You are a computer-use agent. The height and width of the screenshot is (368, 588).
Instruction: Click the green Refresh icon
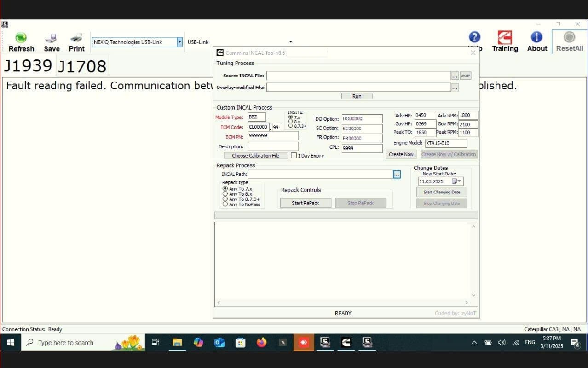tap(21, 38)
